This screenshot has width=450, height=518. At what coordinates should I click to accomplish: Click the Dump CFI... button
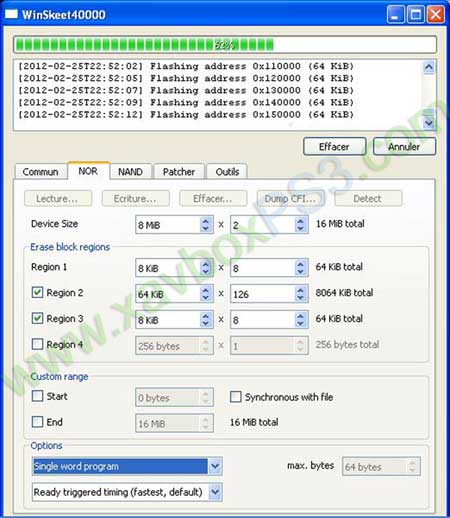[x=290, y=199]
